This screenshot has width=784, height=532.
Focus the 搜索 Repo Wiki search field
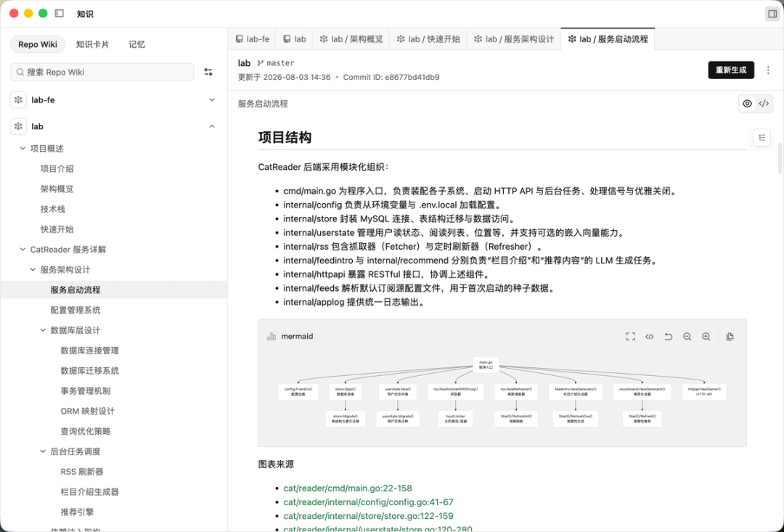102,72
